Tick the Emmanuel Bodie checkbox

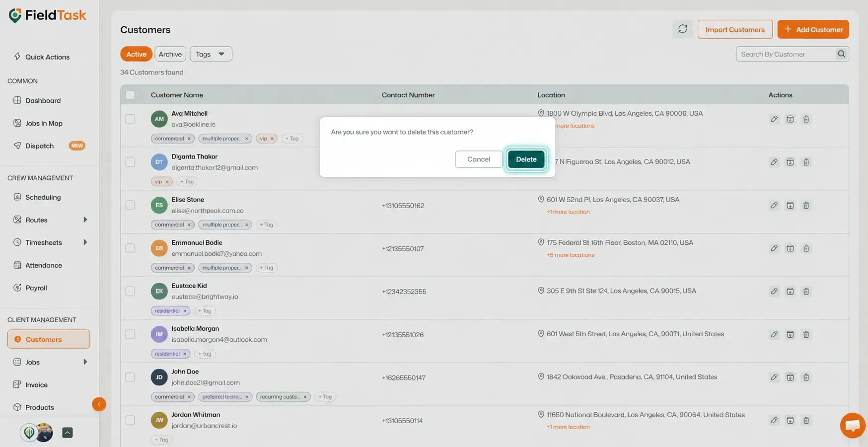click(130, 248)
